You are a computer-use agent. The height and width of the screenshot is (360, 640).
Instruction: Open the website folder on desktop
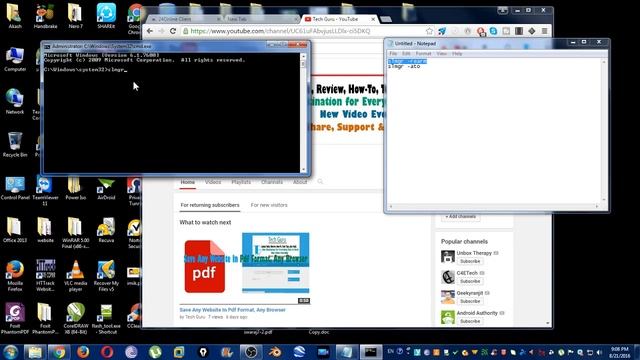pos(45,230)
